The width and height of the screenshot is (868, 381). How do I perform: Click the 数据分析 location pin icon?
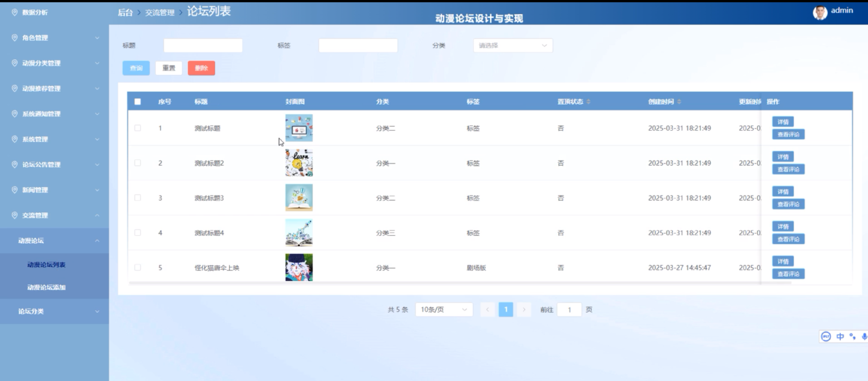[14, 12]
